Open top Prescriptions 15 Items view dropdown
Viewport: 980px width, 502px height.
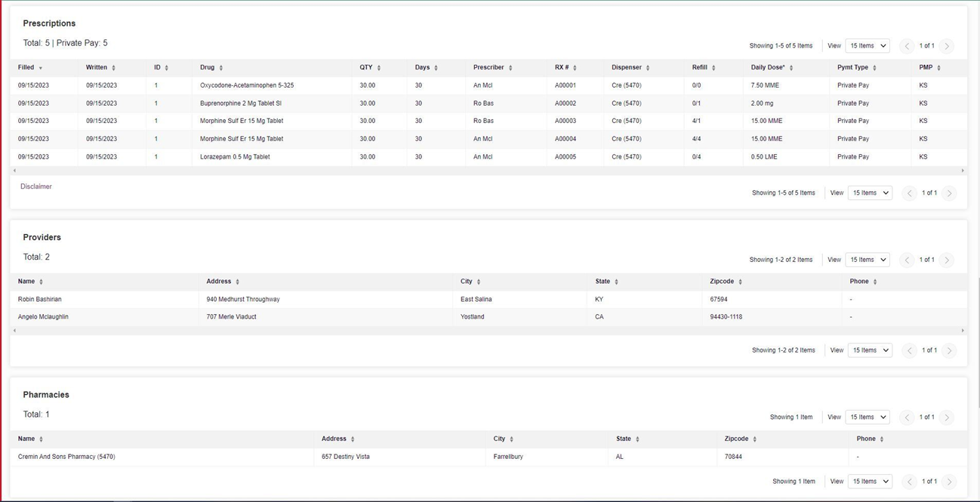[x=867, y=46]
